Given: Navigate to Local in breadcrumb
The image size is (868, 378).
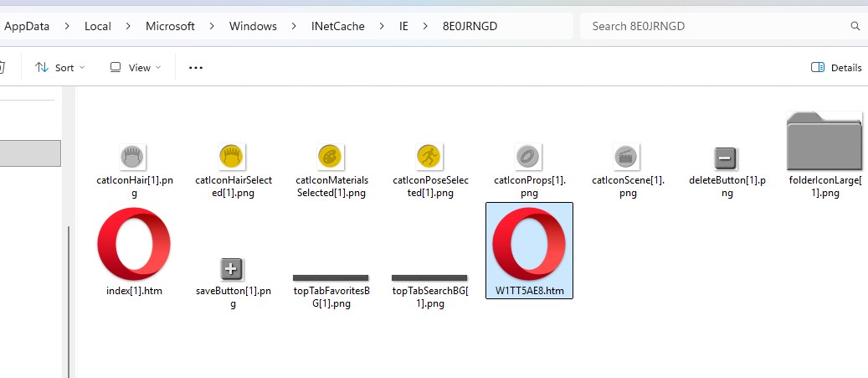Looking at the screenshot, I should point(97,26).
